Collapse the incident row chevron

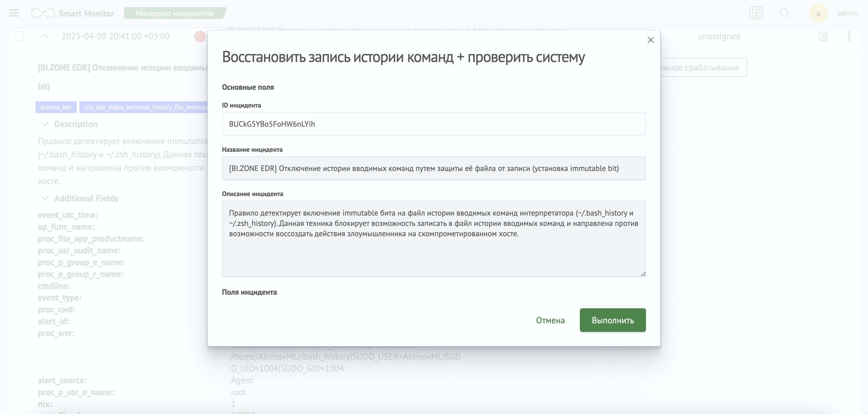click(x=45, y=36)
